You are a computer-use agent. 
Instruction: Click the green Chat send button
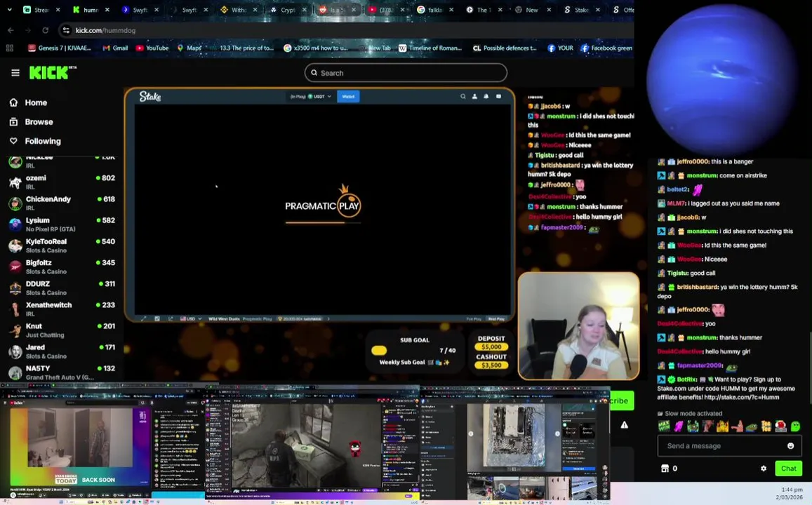[789, 469]
